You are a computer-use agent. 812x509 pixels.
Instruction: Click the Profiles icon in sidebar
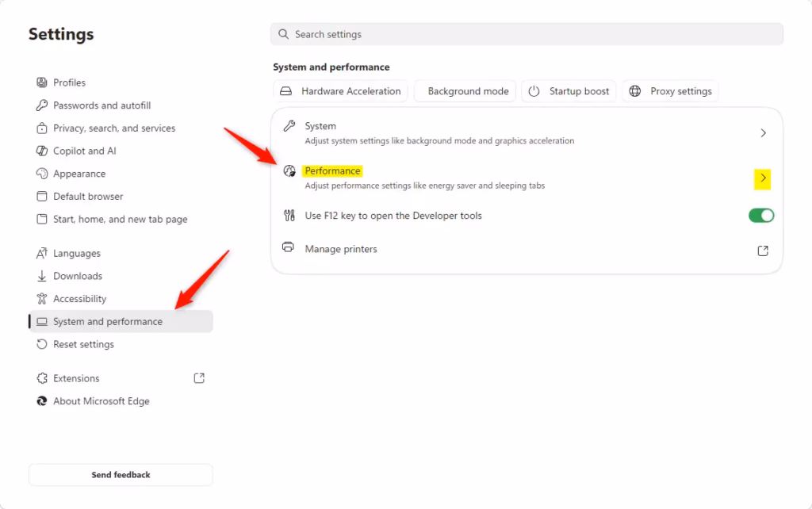[42, 82]
